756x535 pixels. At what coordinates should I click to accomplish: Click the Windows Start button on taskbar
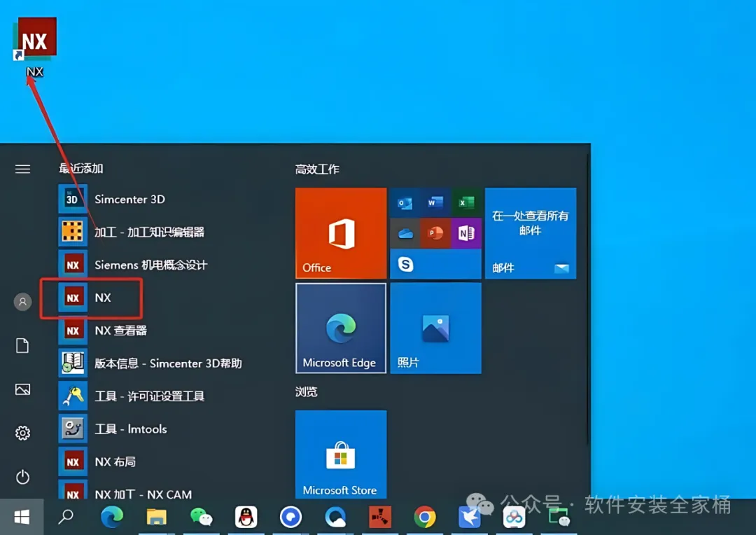[22, 517]
